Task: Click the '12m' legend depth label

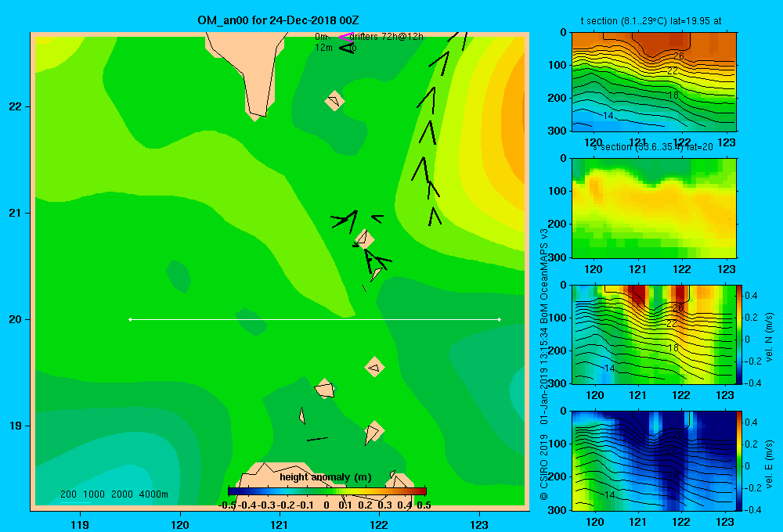Action: [x=323, y=48]
